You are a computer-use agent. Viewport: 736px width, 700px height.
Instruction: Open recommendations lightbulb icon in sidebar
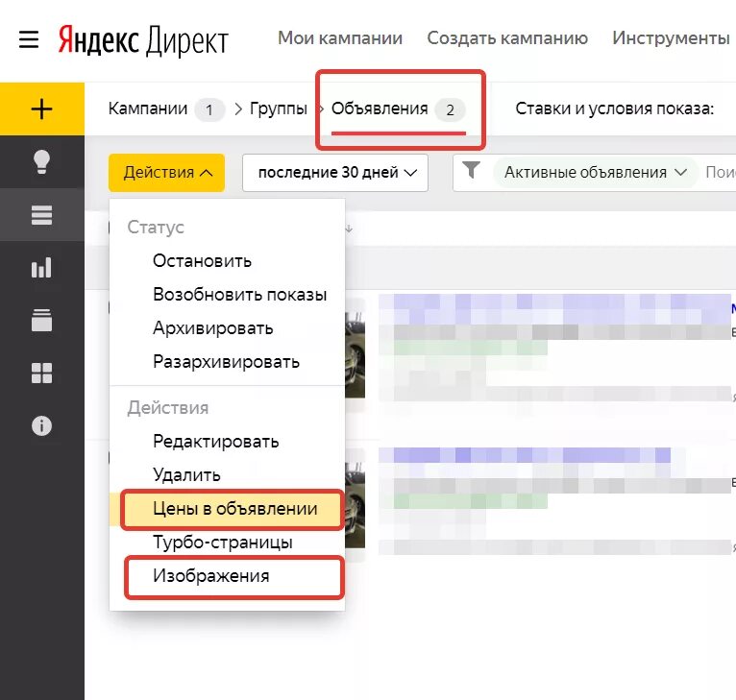[41, 162]
